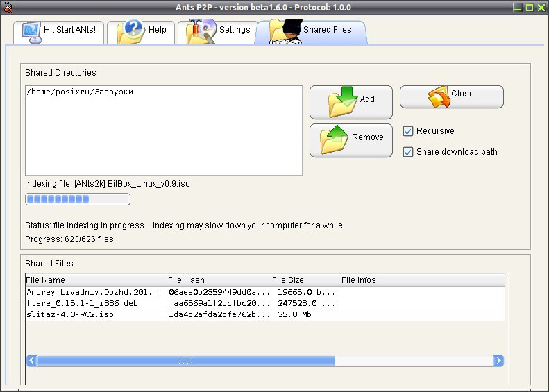549x392 pixels.
Task: Click the tools and disc icon on Settings tab
Action: (x=201, y=31)
